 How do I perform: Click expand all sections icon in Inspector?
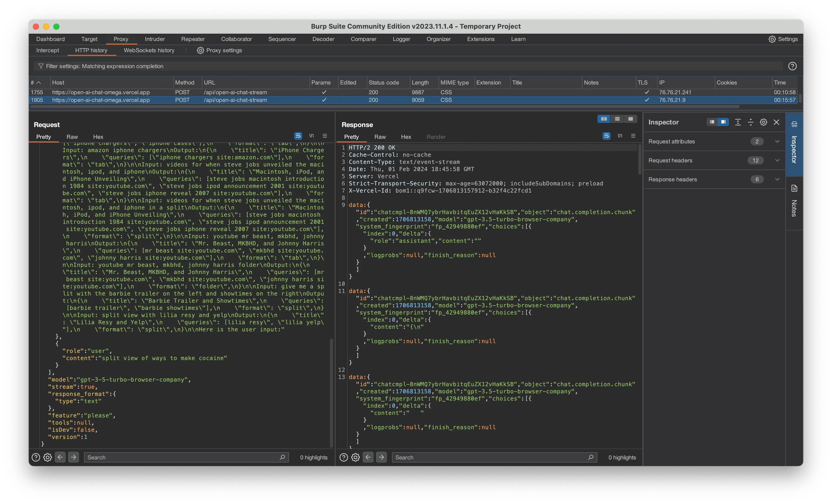click(738, 122)
